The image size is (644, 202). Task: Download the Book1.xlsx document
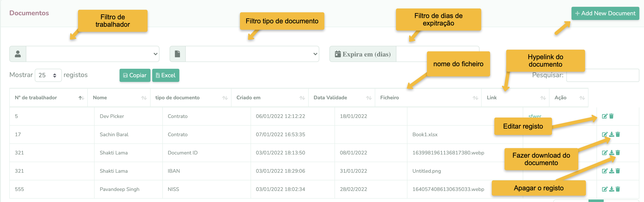612,134
